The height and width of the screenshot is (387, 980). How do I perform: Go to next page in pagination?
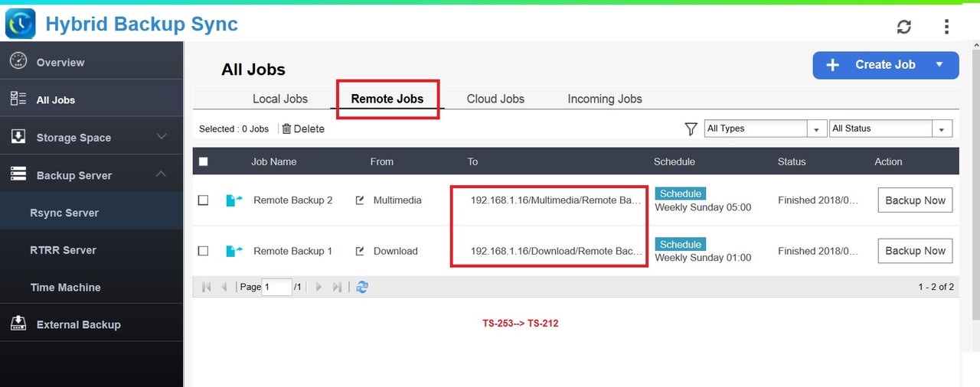pos(319,287)
